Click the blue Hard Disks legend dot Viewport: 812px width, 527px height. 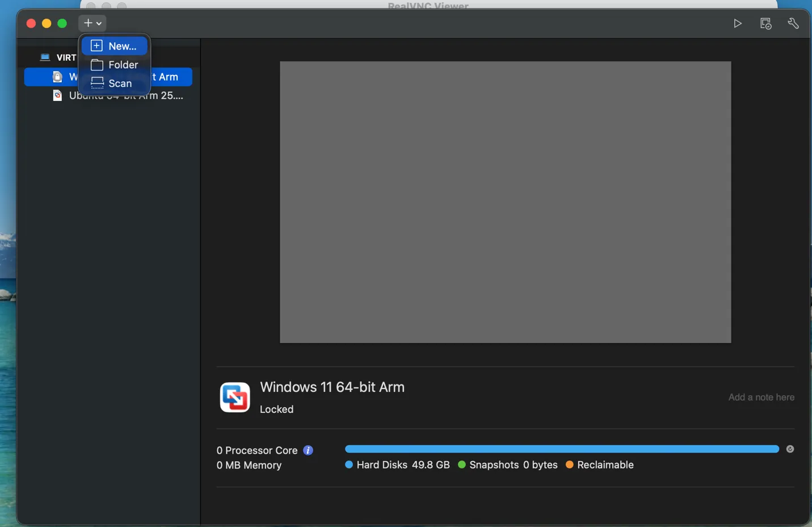349,465
